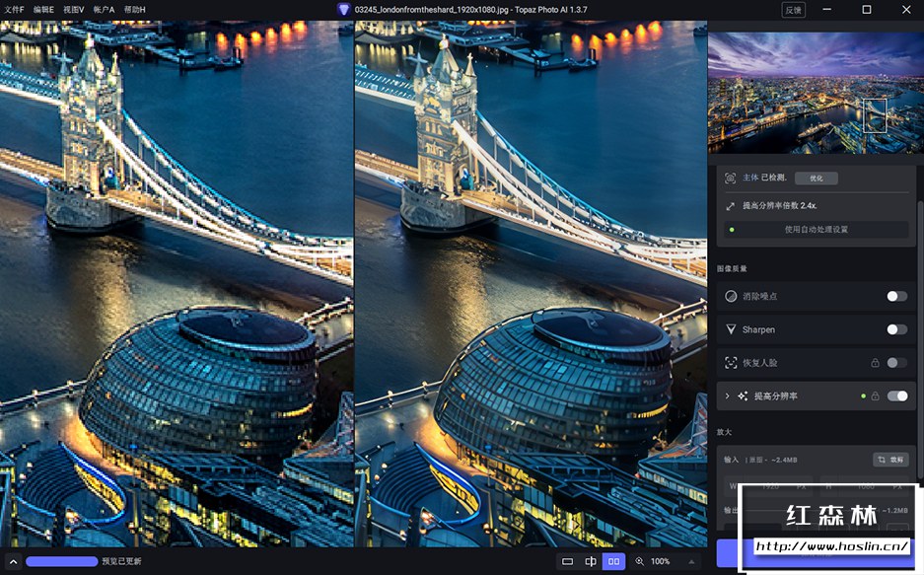This screenshot has height=575, width=924.
Task: Click the lock icon beside 恢复人脸
Action: tap(875, 363)
